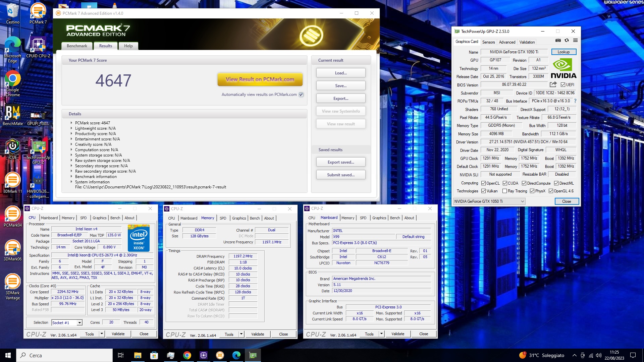Open Tools dropdown arrow in CPU-Z CPU window
The height and width of the screenshot is (362, 644).
102,334
